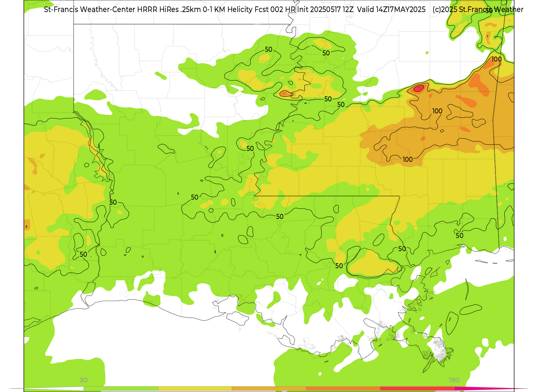This screenshot has width=538, height=392.
Task: Click '0-1 KM Helicity' in the title
Action: pyautogui.click(x=228, y=10)
